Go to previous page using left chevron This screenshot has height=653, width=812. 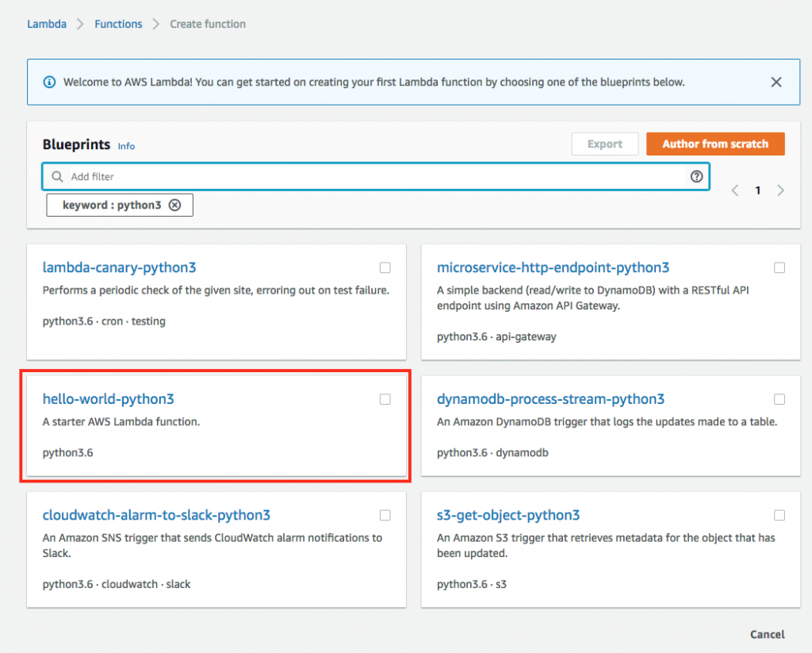[x=734, y=190]
